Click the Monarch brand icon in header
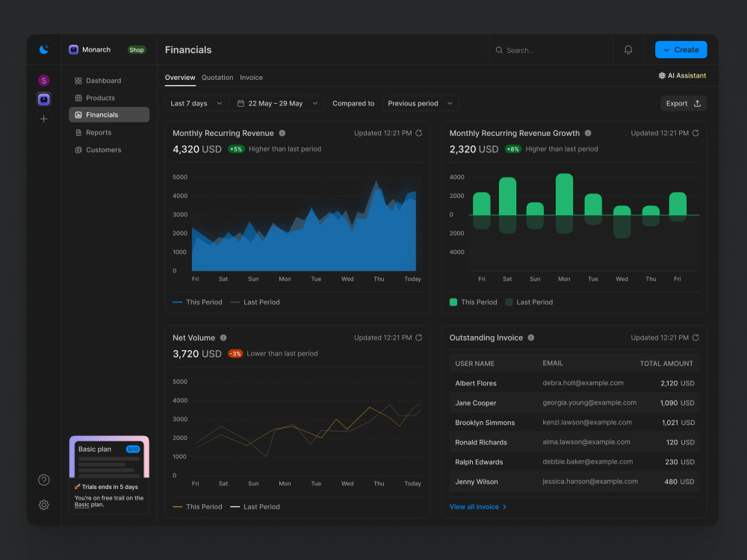747x560 pixels. pyautogui.click(x=73, y=49)
